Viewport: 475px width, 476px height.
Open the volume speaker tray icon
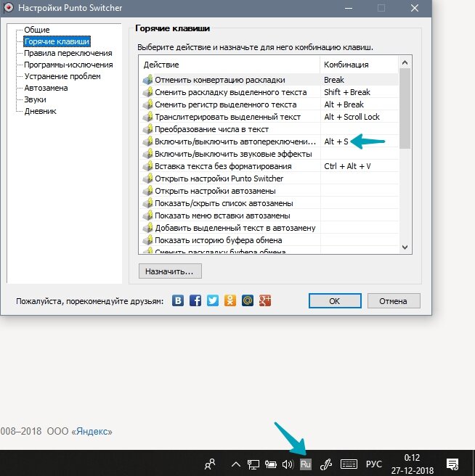point(288,464)
